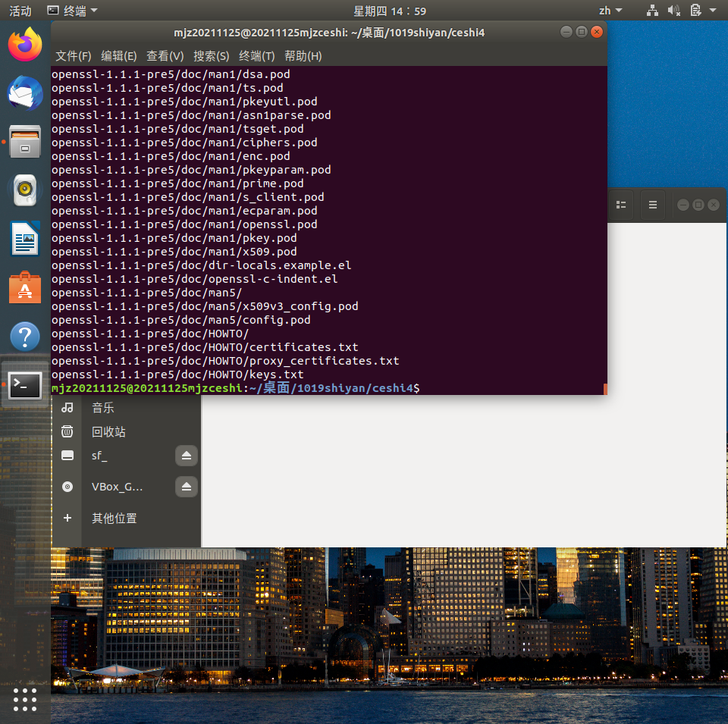Eject the sf_ drive
This screenshot has height=724, width=728.
187,456
